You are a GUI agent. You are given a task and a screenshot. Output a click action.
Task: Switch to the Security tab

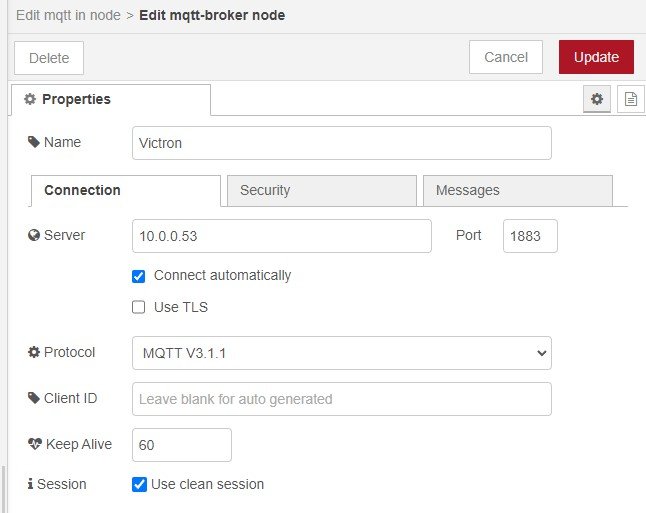tap(321, 191)
